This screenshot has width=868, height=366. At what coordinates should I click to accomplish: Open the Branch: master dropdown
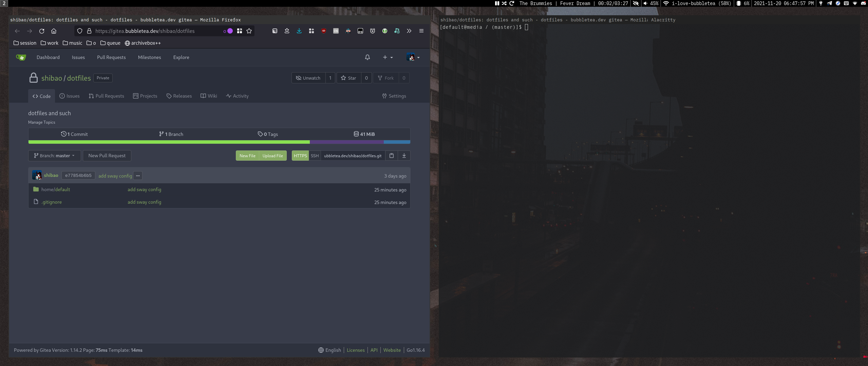pyautogui.click(x=54, y=156)
